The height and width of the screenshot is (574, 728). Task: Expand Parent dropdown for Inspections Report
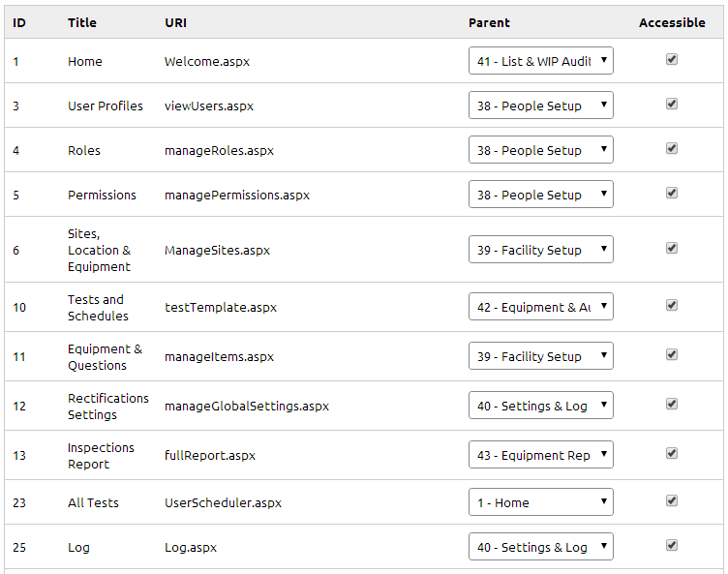(540, 455)
